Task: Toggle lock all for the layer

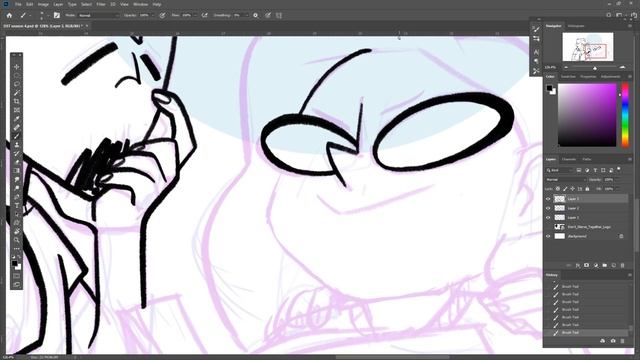Action: [x=587, y=189]
